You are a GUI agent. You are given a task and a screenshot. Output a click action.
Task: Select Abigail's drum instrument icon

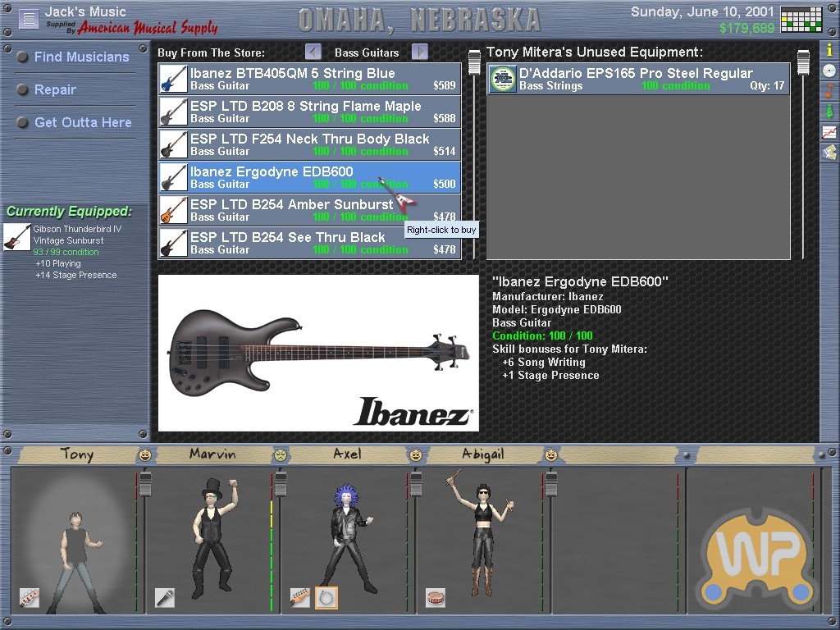point(435,598)
